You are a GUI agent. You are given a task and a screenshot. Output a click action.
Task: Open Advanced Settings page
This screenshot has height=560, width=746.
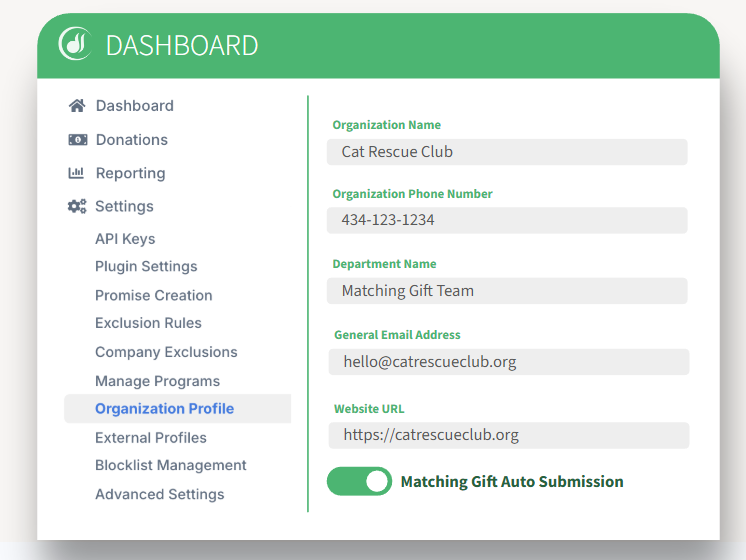159,494
